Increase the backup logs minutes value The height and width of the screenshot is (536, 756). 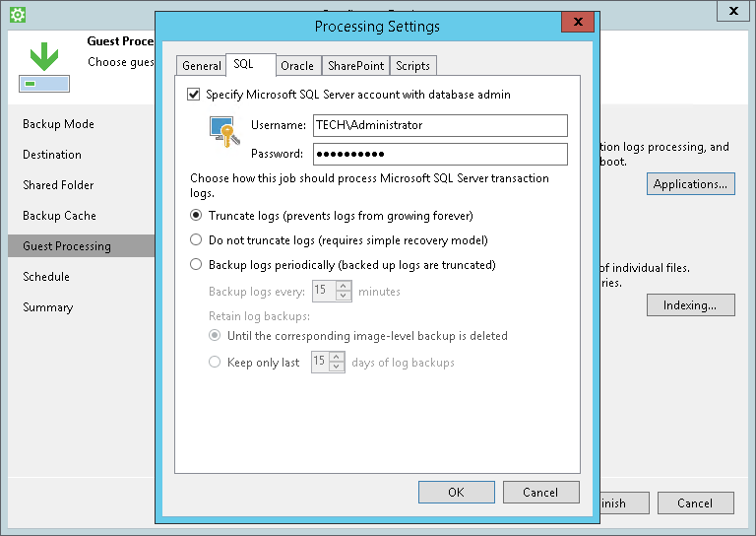coord(343,286)
